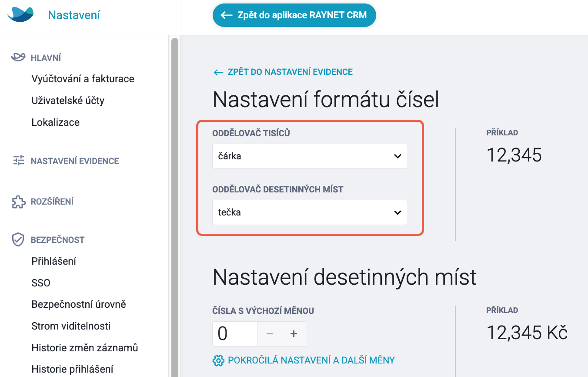Open the Oddělovač tisíců dropdown showing čárka
Viewport: 588px width, 377px height.
(310, 156)
